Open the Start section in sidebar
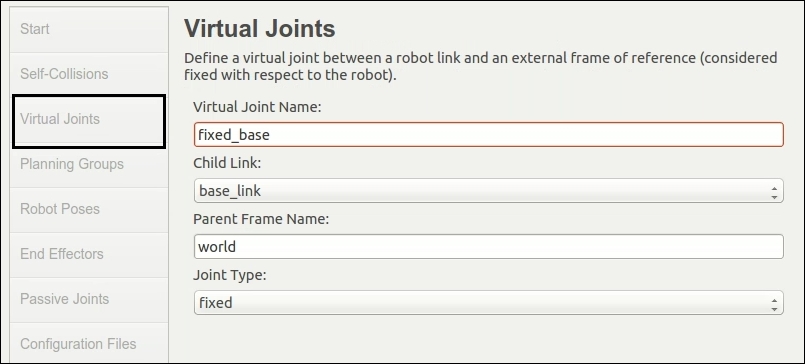The width and height of the screenshot is (805, 364). [x=89, y=29]
